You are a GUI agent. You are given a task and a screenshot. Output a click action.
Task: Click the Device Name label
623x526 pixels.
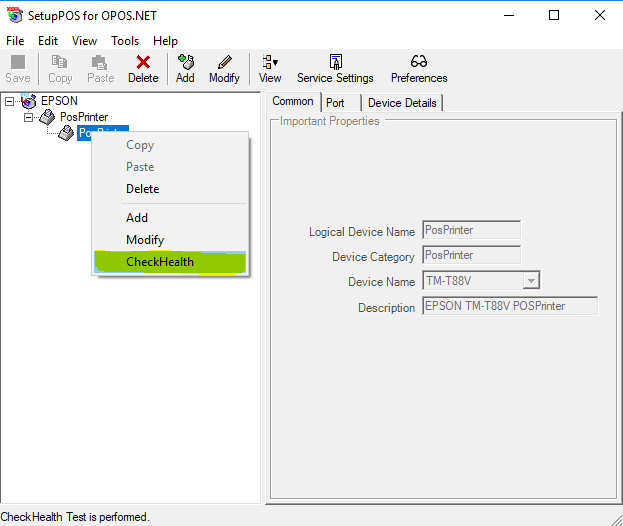(x=381, y=282)
